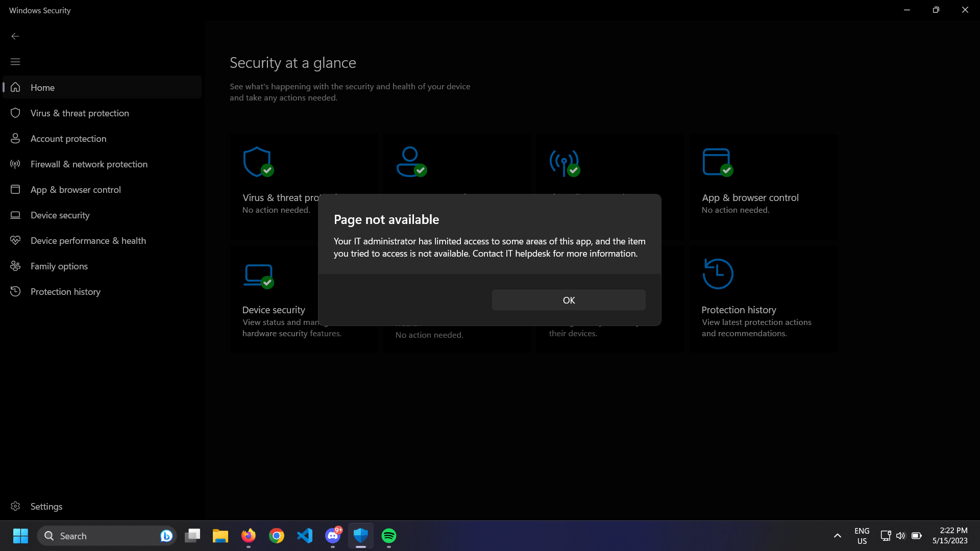Click the Device performance & health heart icon
The image size is (980, 551).
pyautogui.click(x=15, y=240)
